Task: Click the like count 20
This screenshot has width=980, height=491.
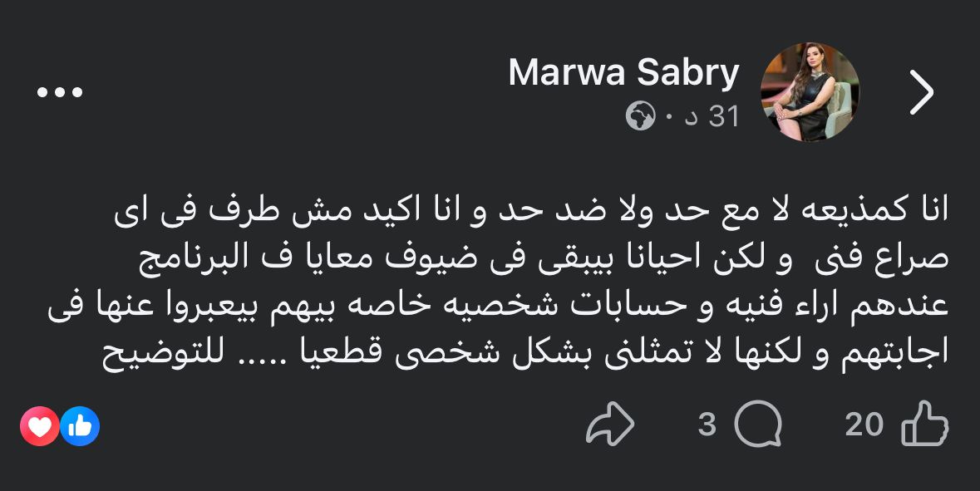Action: pos(864,425)
